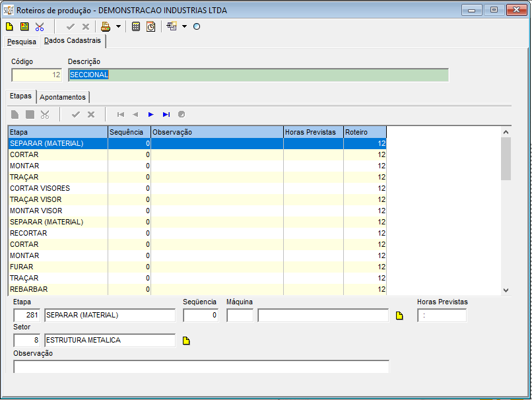Click the Máquina description field

coord(323,316)
